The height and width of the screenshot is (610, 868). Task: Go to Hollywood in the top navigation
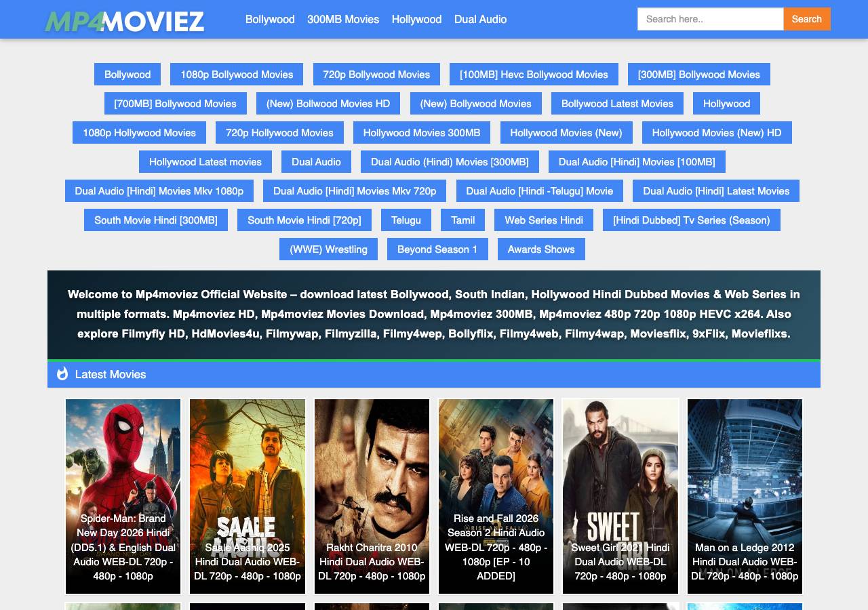(416, 19)
